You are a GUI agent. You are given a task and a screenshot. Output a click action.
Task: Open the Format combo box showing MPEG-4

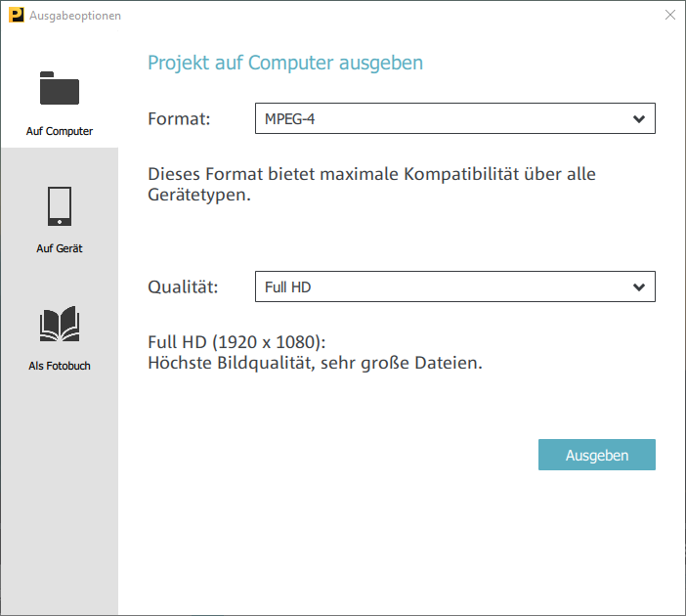pyautogui.click(x=440, y=119)
